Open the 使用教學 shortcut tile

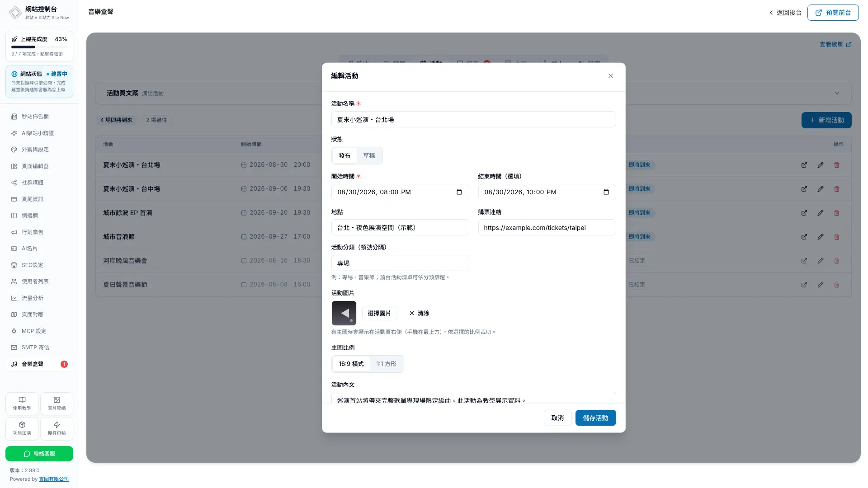click(22, 404)
